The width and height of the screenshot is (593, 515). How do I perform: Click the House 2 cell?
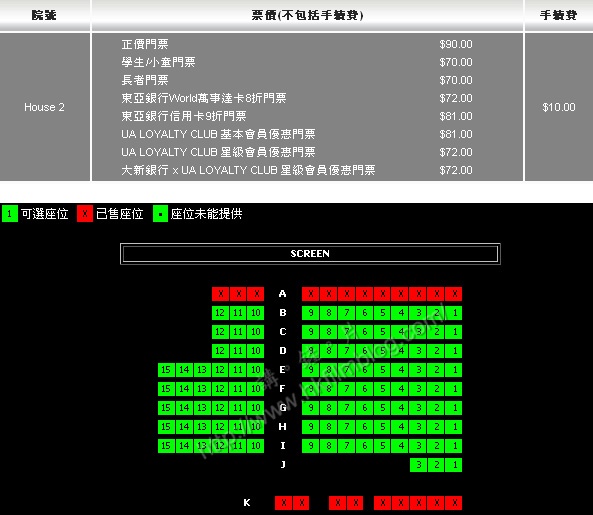(44, 107)
